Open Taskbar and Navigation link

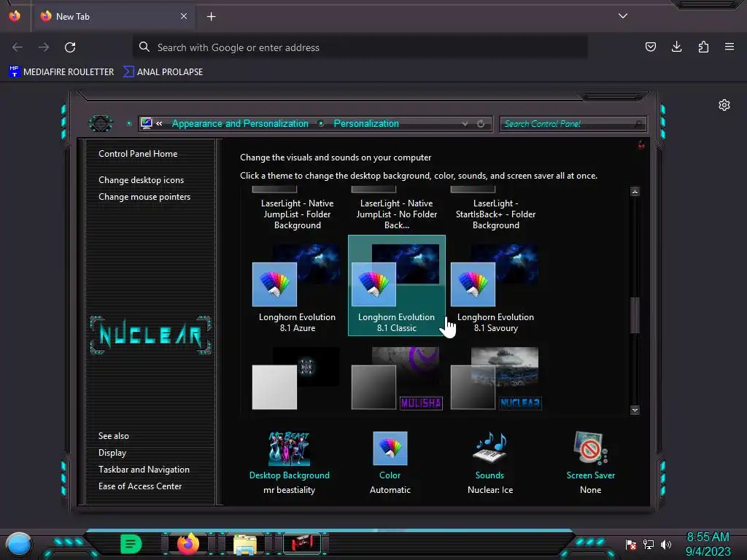point(144,470)
